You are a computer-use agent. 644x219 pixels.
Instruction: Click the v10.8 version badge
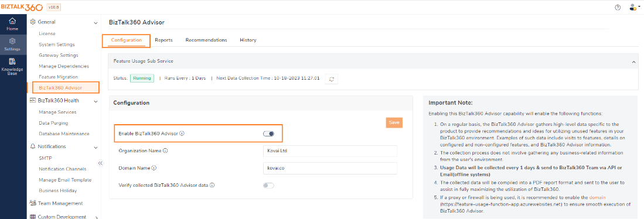coord(54,8)
